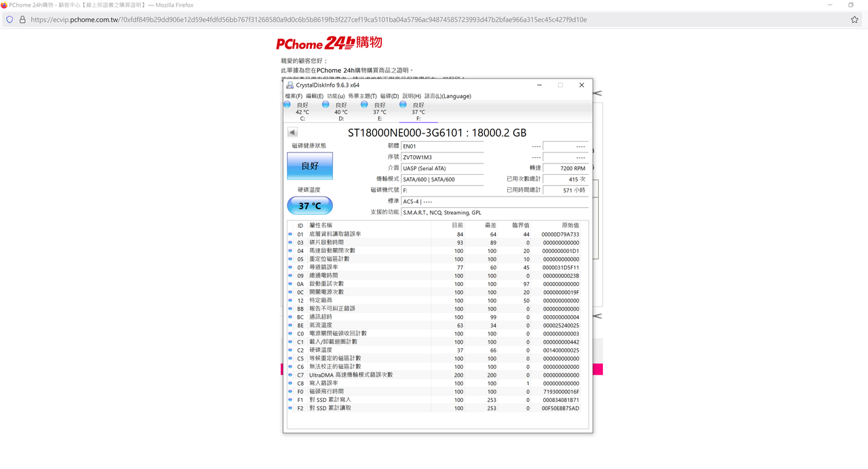Click the PChome 24h購物 logo
This screenshot has height=469, width=868.
tap(329, 43)
